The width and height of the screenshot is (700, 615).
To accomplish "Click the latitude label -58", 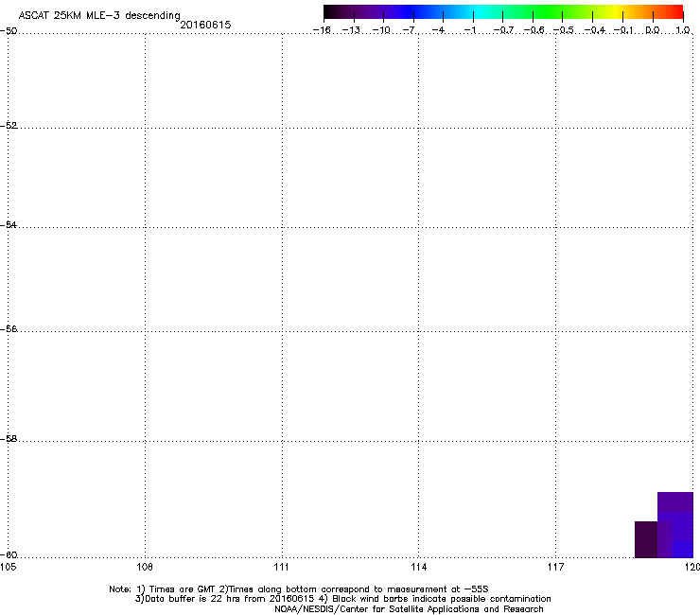I will click(x=9, y=439).
